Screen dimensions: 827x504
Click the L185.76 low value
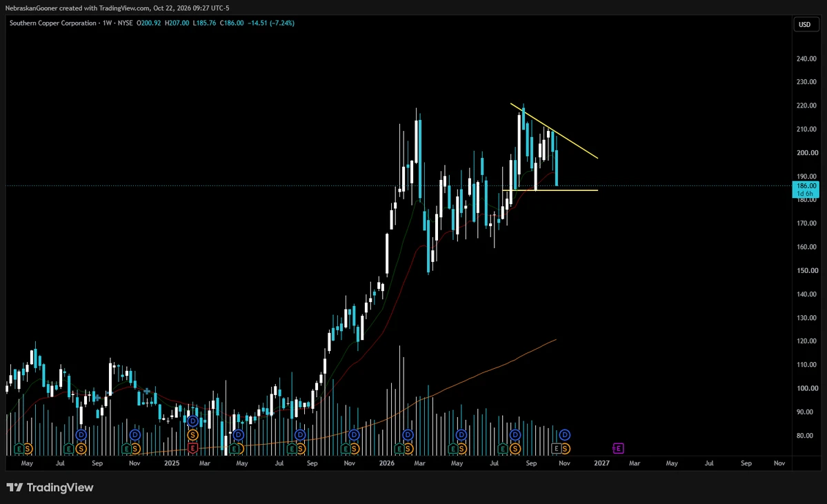(204, 23)
